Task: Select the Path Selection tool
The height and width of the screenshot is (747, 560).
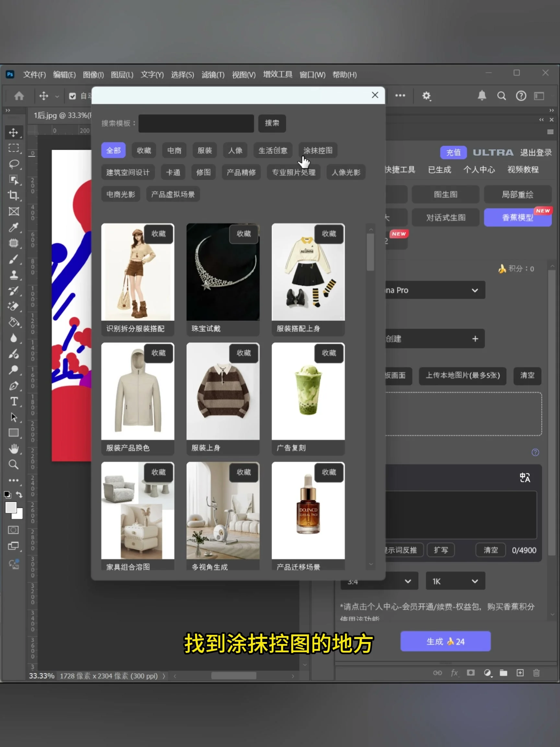Action: 14,417
